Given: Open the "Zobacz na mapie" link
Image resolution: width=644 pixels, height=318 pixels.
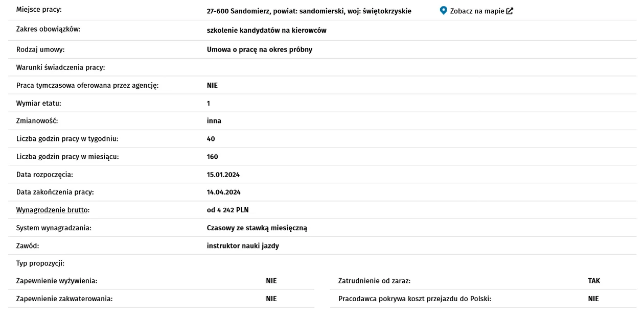Looking at the screenshot, I should click(x=477, y=11).
